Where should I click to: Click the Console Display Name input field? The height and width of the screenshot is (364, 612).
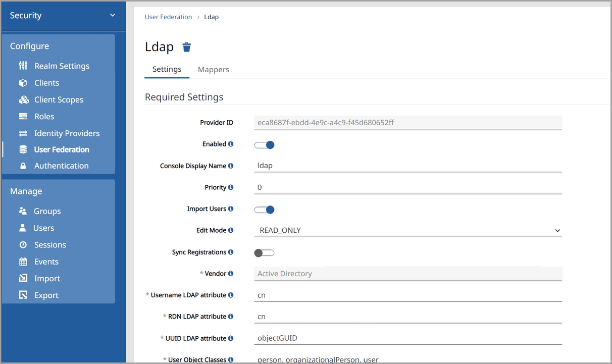(x=407, y=166)
